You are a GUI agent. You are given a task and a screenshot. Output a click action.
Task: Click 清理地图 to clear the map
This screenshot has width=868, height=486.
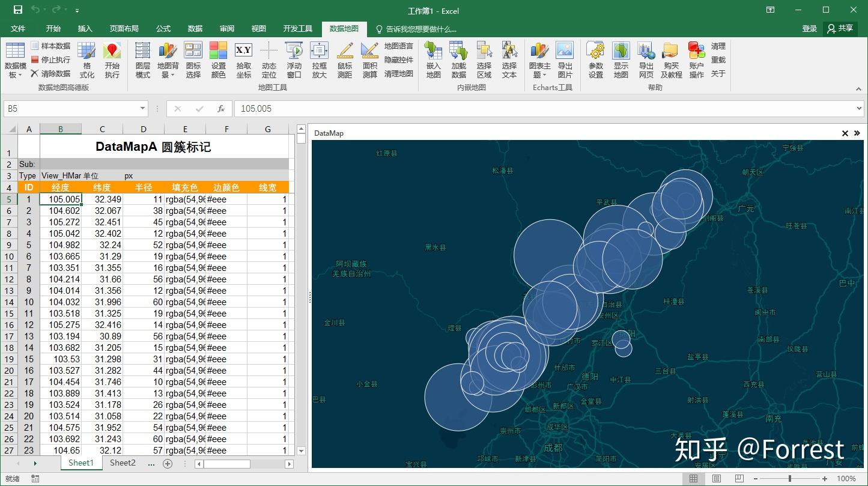point(399,74)
